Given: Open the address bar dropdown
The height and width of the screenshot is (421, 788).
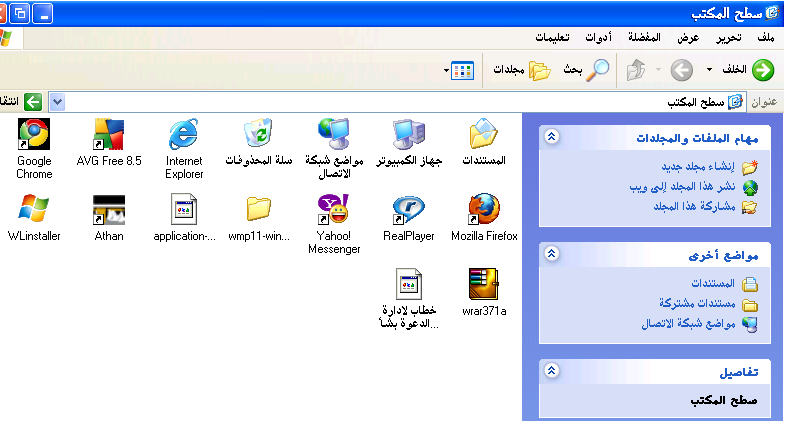Looking at the screenshot, I should click(x=57, y=102).
